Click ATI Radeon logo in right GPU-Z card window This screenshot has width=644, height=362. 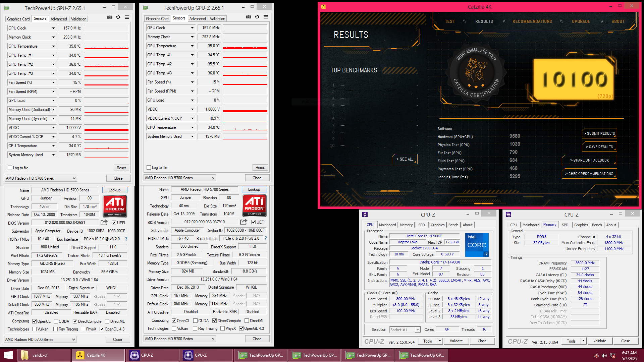[x=254, y=205]
